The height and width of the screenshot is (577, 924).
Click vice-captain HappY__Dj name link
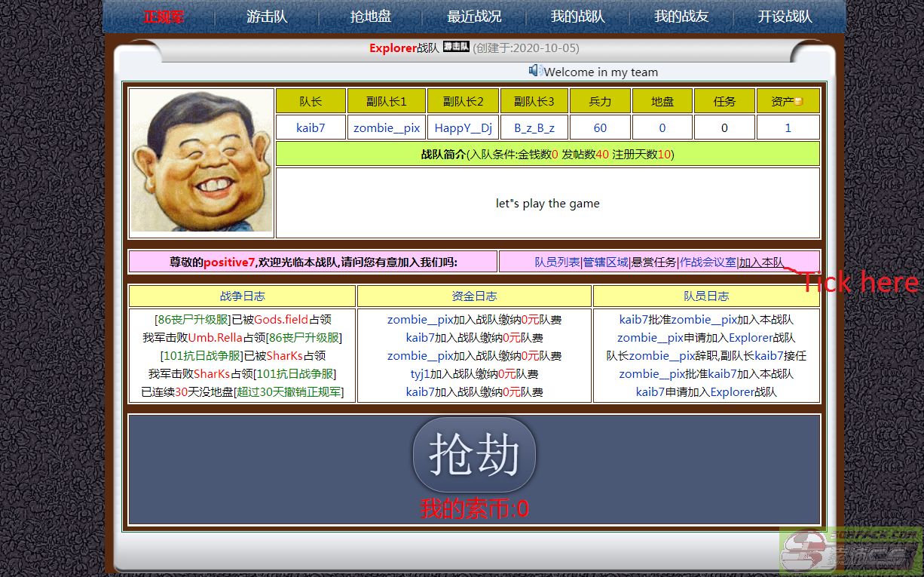464,127
